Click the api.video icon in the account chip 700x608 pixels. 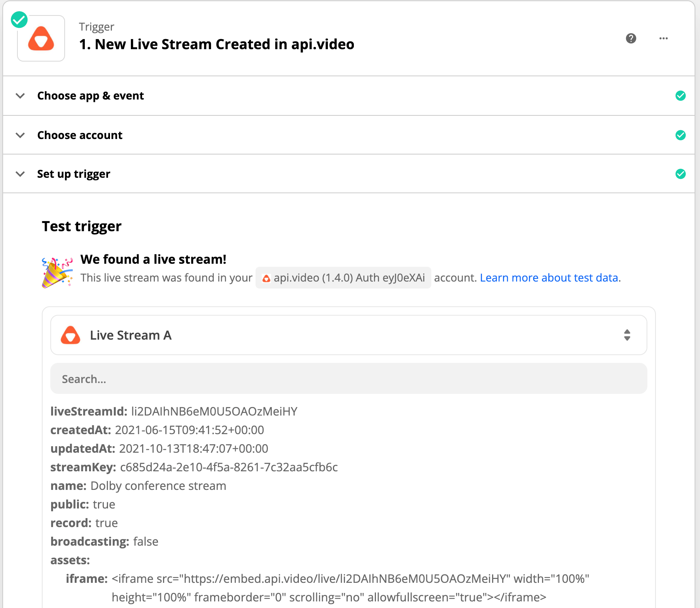267,278
